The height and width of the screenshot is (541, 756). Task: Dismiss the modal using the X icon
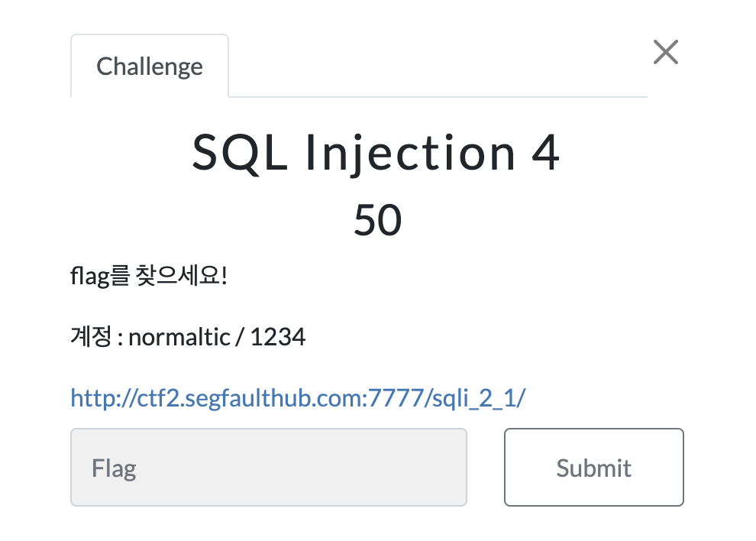tap(665, 52)
